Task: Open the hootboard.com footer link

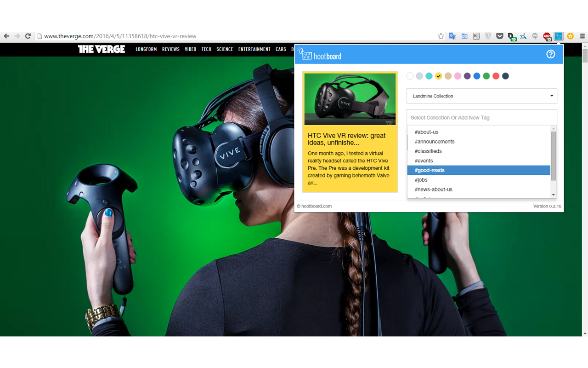Action: tap(316, 206)
